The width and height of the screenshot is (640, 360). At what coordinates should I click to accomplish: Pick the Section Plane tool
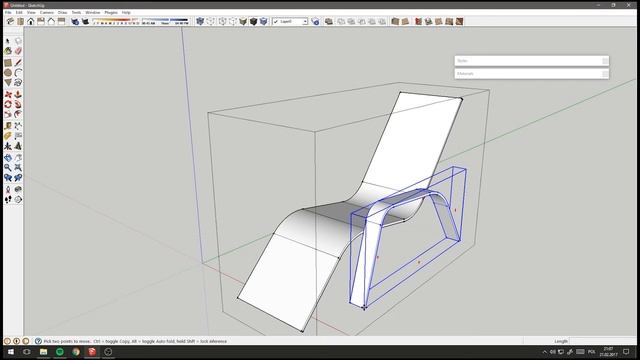18,199
